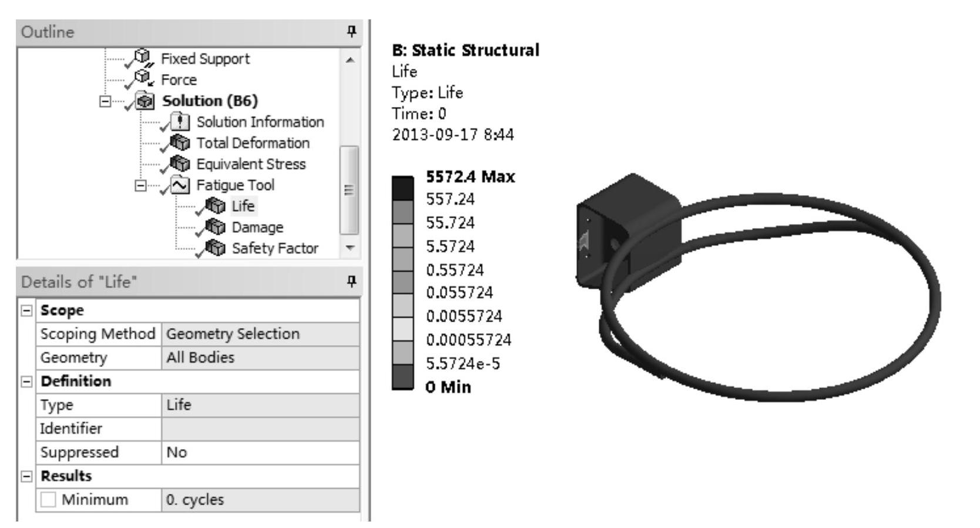Select the Safety Factor result
The height and width of the screenshot is (528, 980).
click(275, 249)
